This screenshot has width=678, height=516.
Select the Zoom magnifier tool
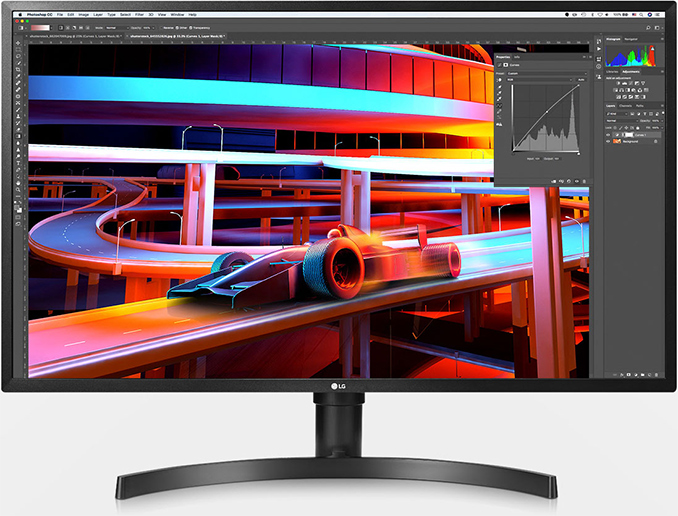[x=18, y=189]
